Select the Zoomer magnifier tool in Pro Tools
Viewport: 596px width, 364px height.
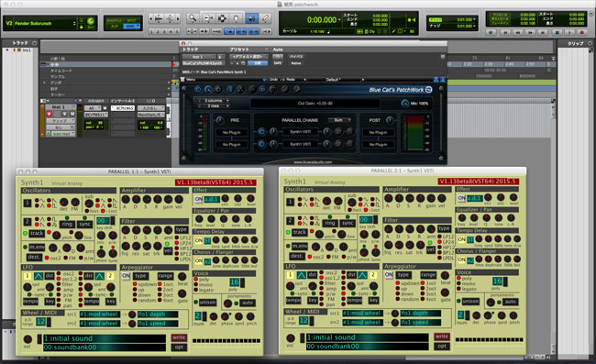pyautogui.click(x=193, y=18)
